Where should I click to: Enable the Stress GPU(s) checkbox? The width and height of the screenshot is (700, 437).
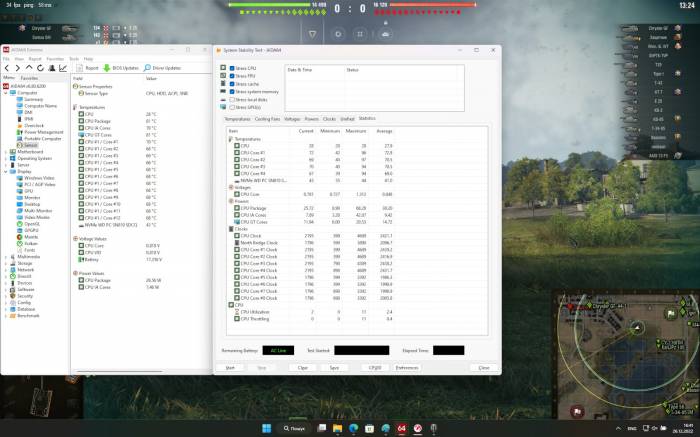click(x=232, y=107)
